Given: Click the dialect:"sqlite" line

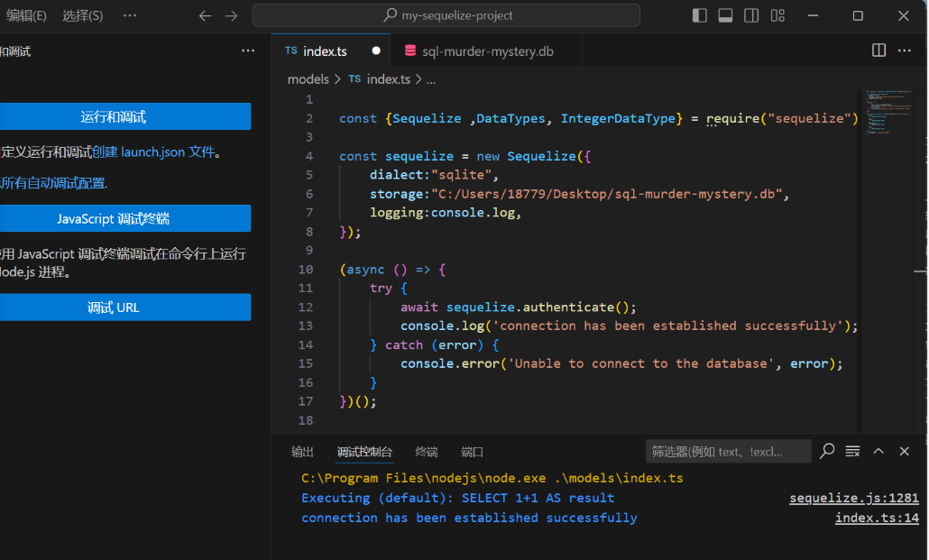Looking at the screenshot, I should pos(434,175).
